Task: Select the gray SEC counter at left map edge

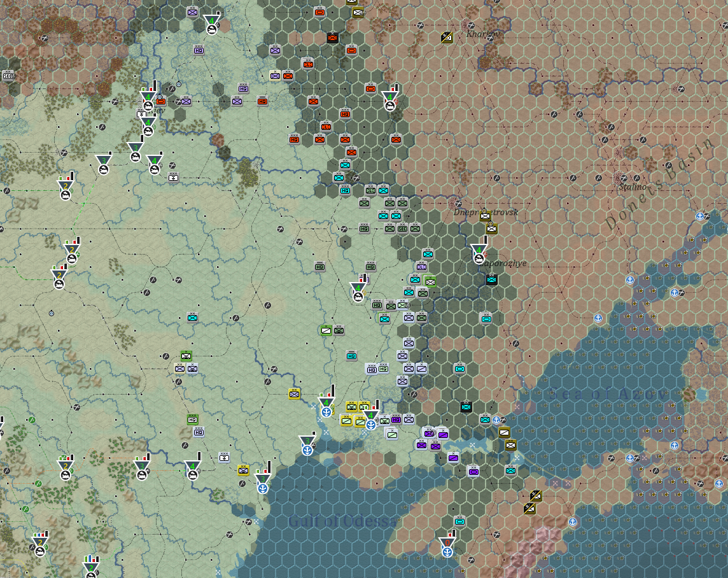Action: coord(8,75)
